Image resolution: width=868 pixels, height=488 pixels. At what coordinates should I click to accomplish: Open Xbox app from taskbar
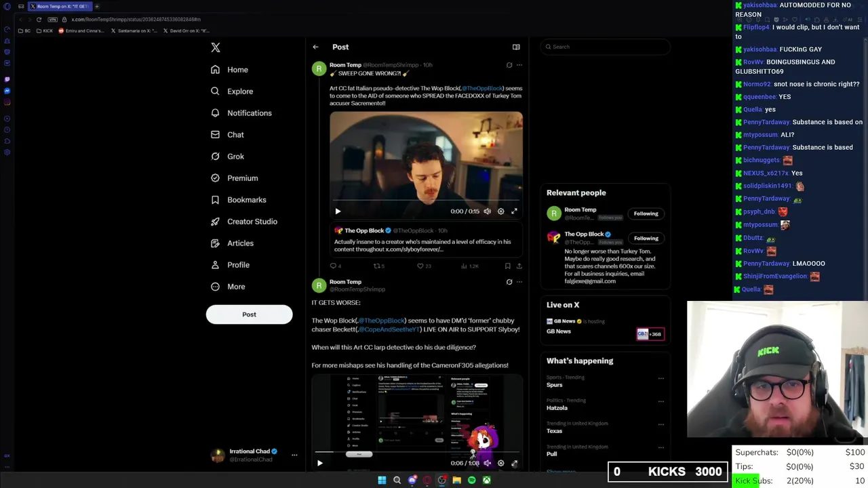tap(486, 481)
